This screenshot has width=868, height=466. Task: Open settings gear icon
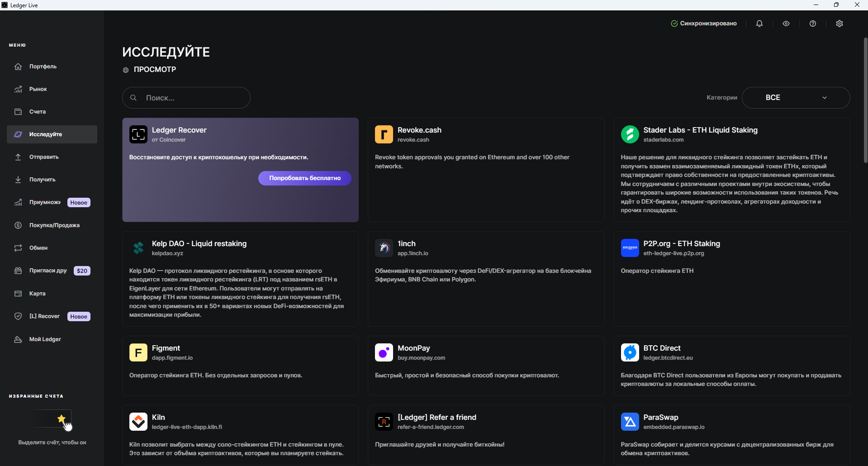[x=840, y=24]
